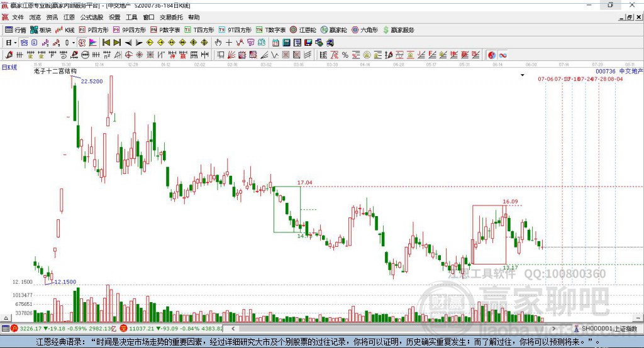The height and width of the screenshot is (348, 644).
Task: Click the flag marker icon
Action: (x=93, y=43)
